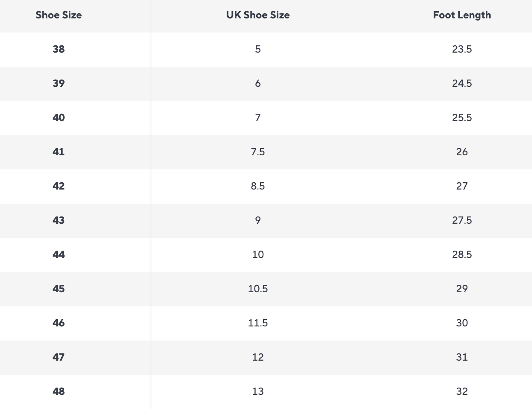Select foot length 28.5 cell

[x=462, y=255]
